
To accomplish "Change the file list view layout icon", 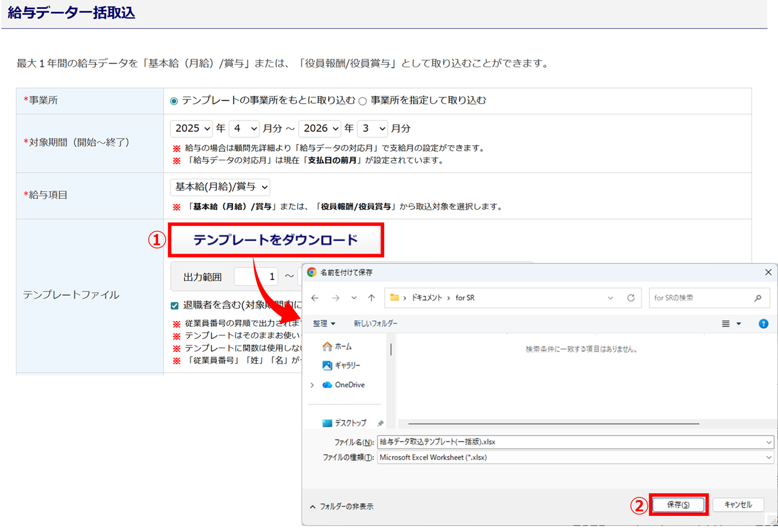I will 726,324.
